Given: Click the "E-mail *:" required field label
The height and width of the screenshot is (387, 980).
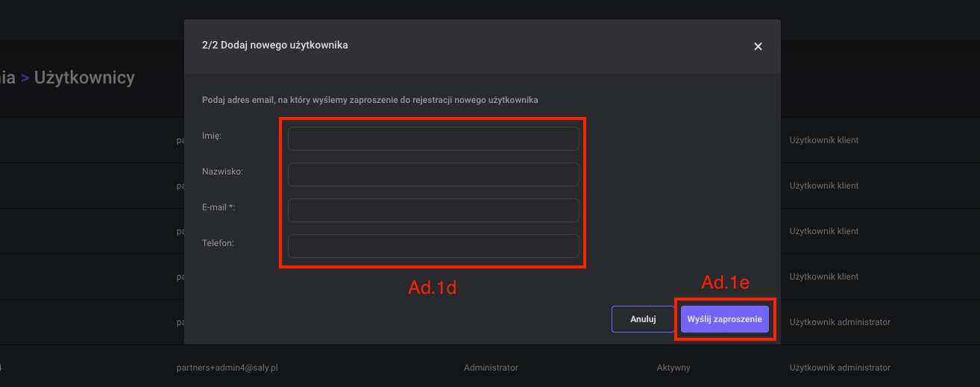Looking at the screenshot, I should [219, 207].
